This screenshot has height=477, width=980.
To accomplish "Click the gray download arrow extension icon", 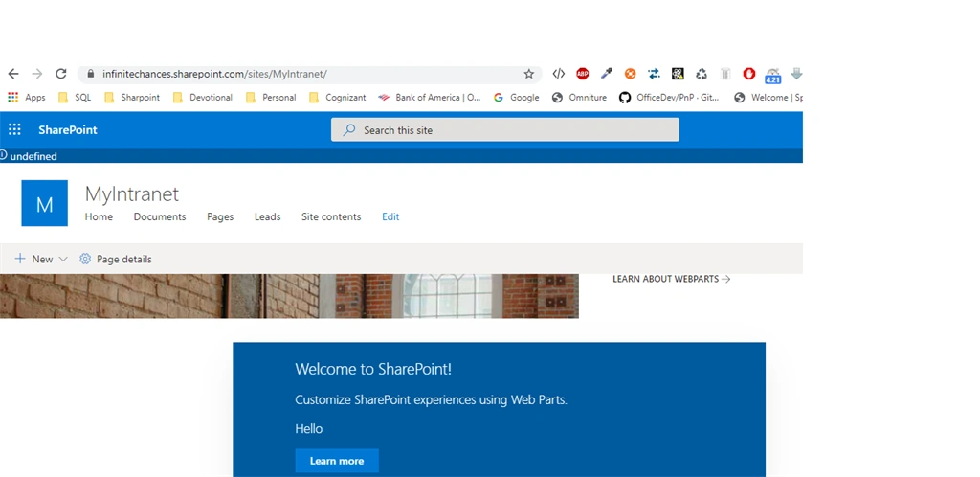I will click(796, 74).
